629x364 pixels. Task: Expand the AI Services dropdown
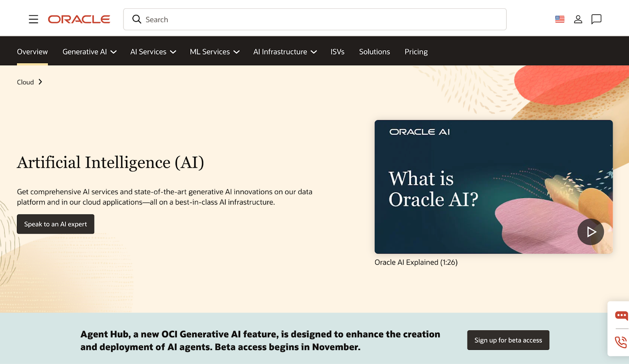153,51
